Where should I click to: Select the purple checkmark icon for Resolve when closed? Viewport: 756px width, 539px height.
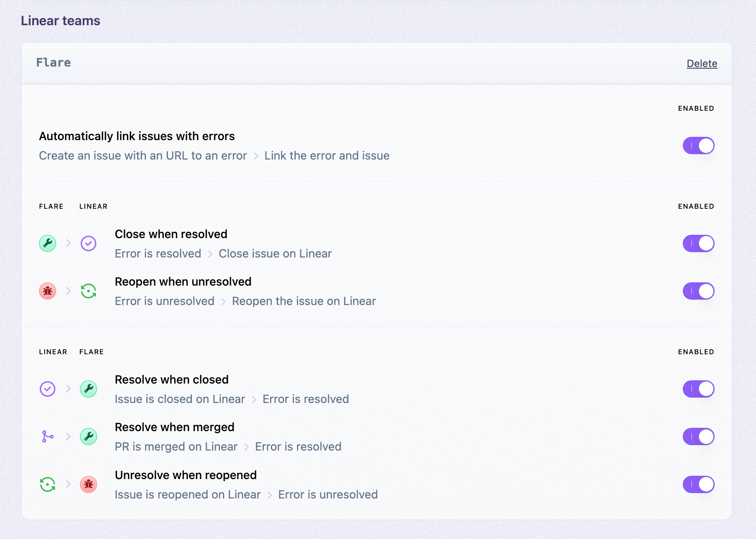(47, 389)
